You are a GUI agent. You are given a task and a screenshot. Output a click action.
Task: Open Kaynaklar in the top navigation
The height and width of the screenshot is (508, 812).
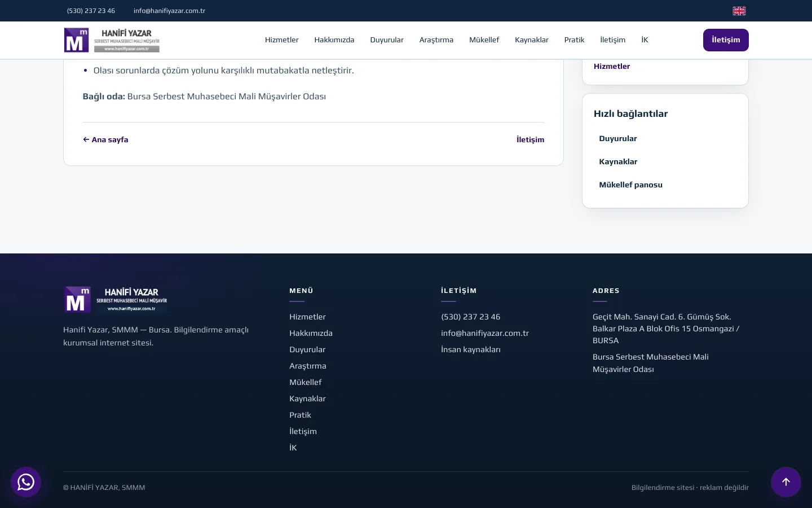(x=532, y=40)
